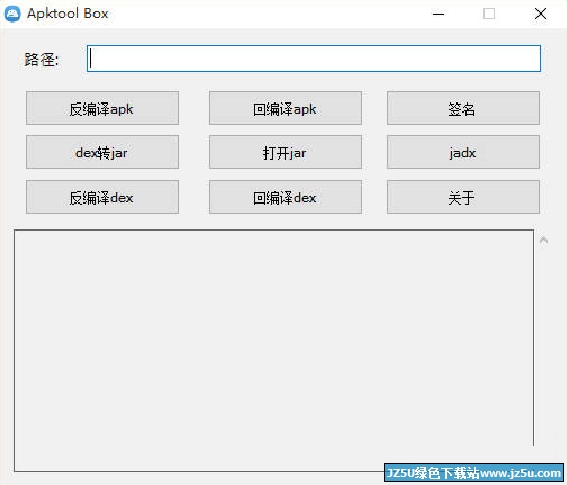Click the Apktool Box app icon
The image size is (567, 485).
(13, 14)
